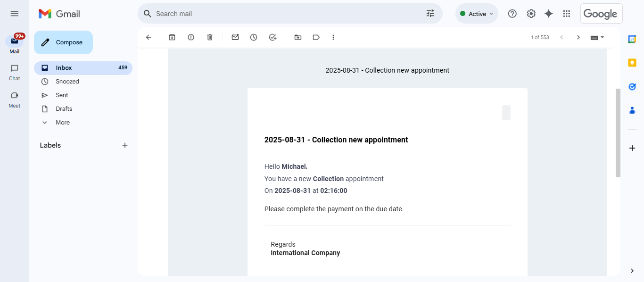This screenshot has width=644, height=282.
Task: Click the Compose button
Action: 63,42
